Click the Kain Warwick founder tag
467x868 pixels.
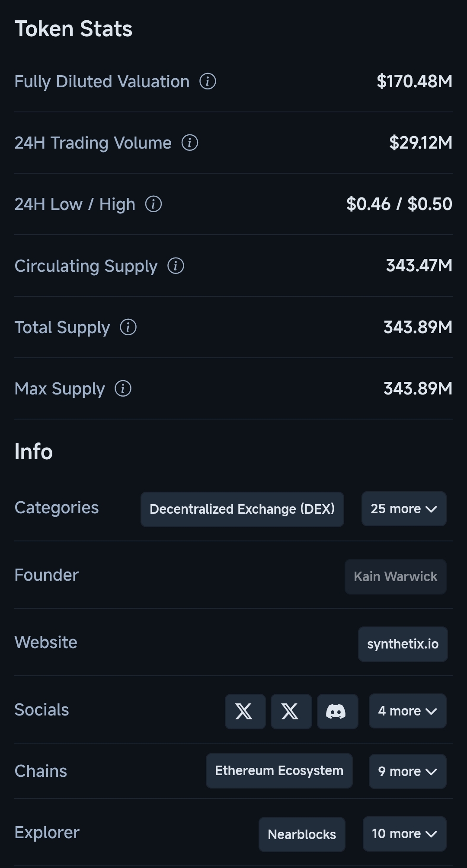pyautogui.click(x=395, y=576)
